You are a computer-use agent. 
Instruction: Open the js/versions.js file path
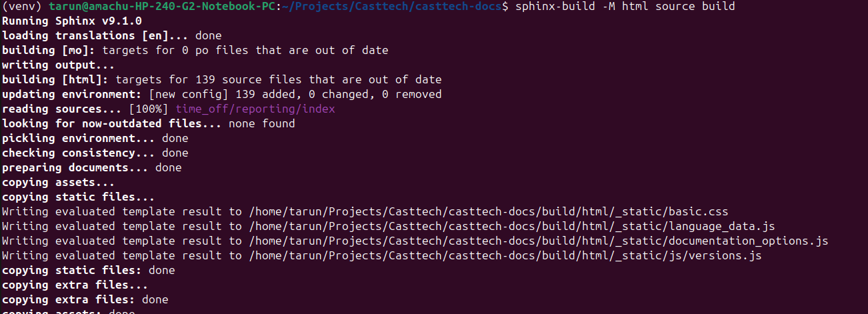[x=505, y=256]
